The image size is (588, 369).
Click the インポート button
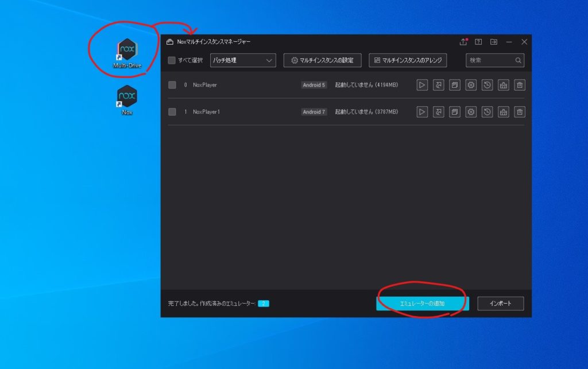click(501, 304)
